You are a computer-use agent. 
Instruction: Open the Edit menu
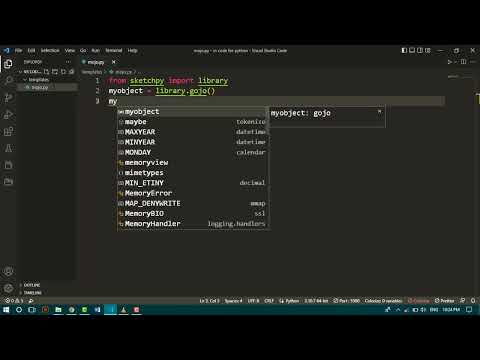coord(31,51)
